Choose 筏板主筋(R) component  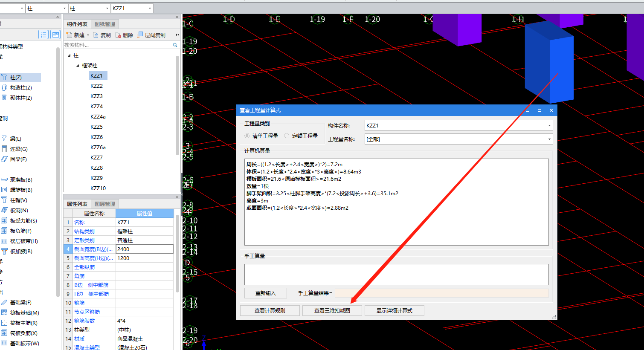tap(23, 323)
